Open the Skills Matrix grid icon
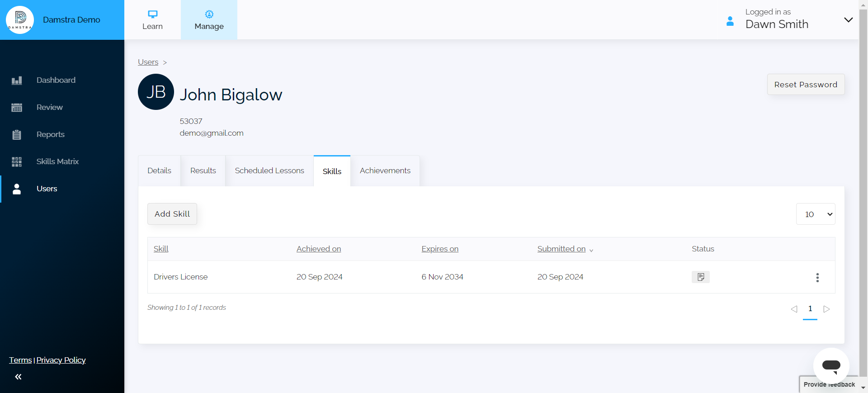 pos(17,162)
